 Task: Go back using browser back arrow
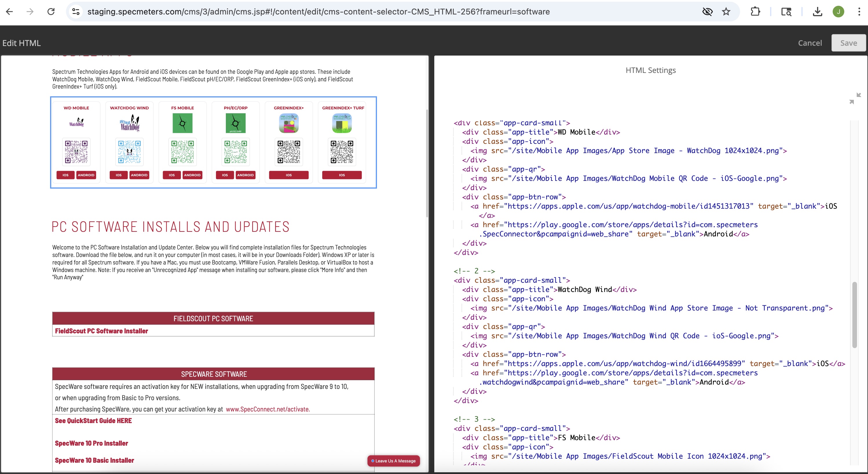(10, 12)
